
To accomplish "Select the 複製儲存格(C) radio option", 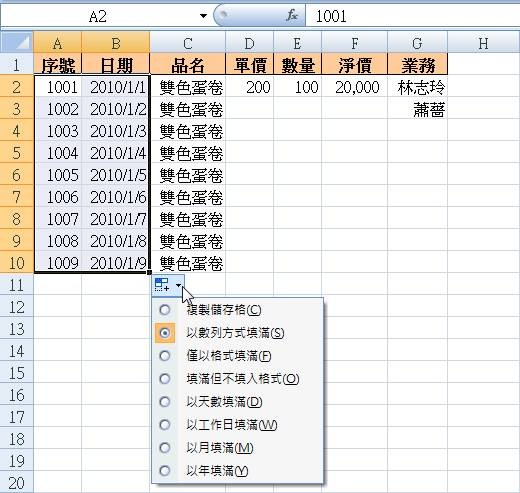I will pyautogui.click(x=165, y=310).
